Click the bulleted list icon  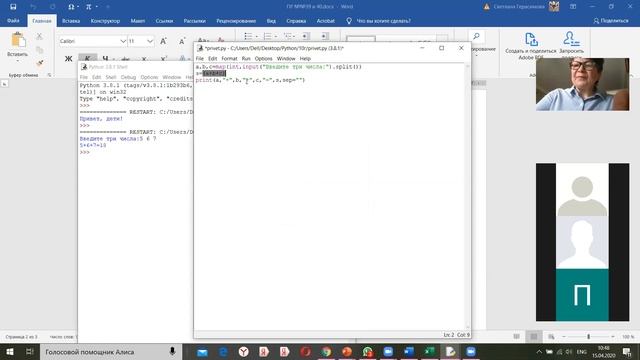pyautogui.click(x=248, y=36)
